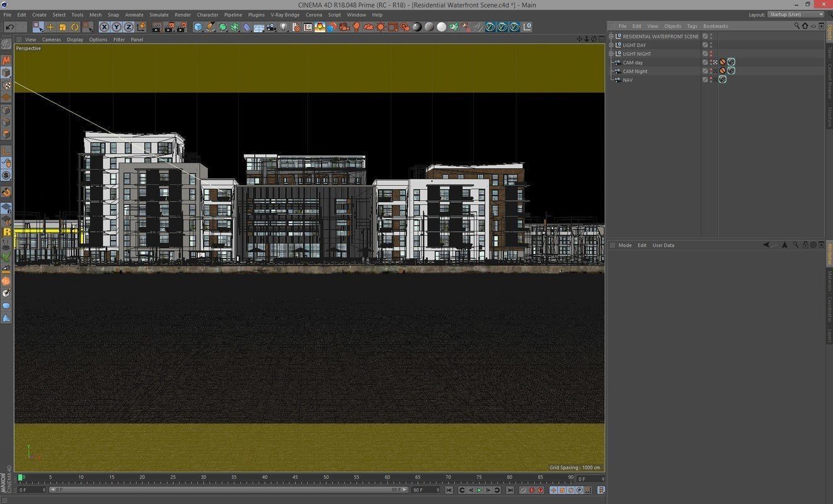The width and height of the screenshot is (833, 504).
Task: Open viewport Display menu
Action: click(x=75, y=40)
